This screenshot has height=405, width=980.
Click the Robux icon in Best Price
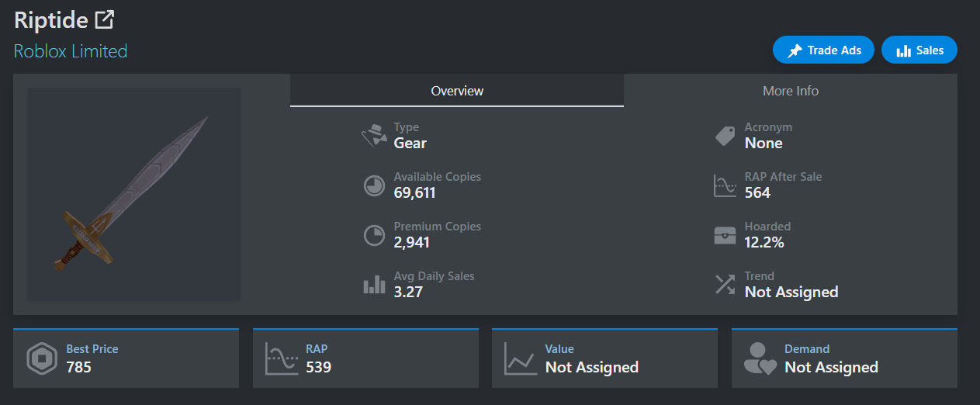(42, 358)
